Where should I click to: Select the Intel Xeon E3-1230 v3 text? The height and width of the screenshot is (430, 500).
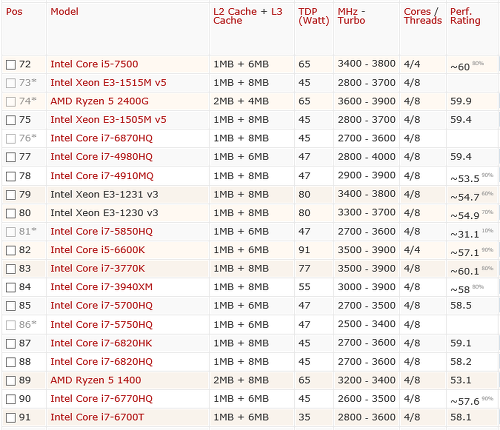click(104, 213)
